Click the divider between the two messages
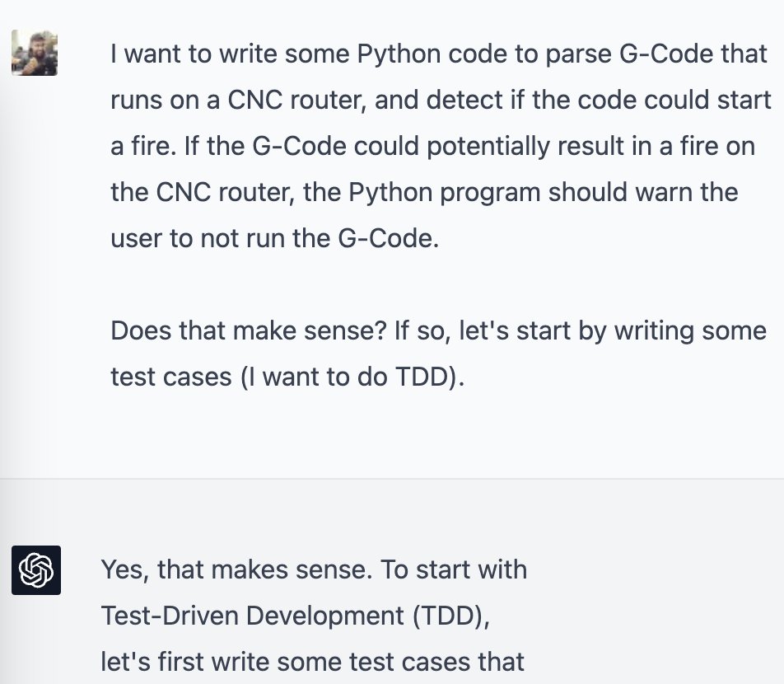Viewport: 784px width, 684px height. pyautogui.click(x=392, y=478)
